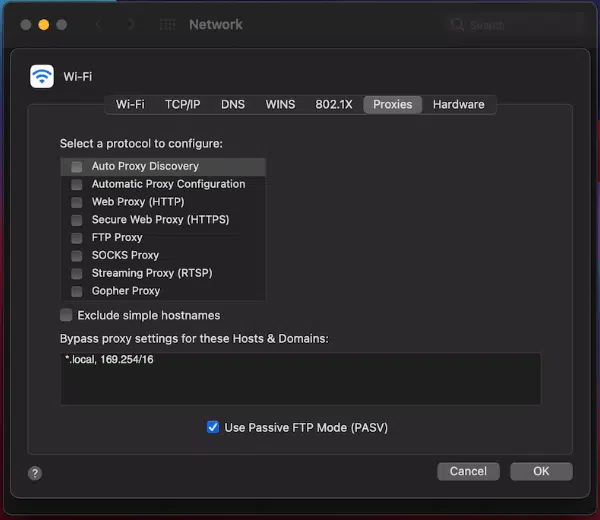Viewport: 600px width, 520px height.
Task: Select the 802.1X tab
Action: click(x=334, y=104)
